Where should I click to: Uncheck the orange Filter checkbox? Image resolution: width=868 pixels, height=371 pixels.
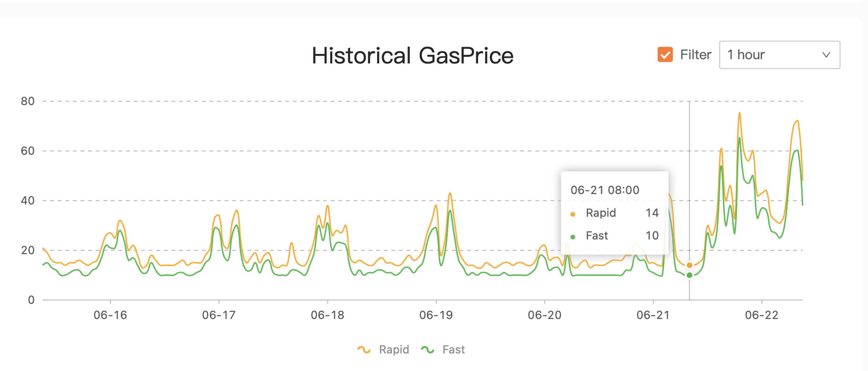(665, 54)
